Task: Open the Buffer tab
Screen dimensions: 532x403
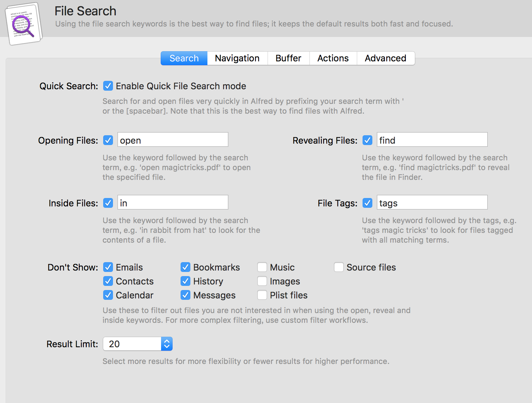Action: pyautogui.click(x=288, y=58)
